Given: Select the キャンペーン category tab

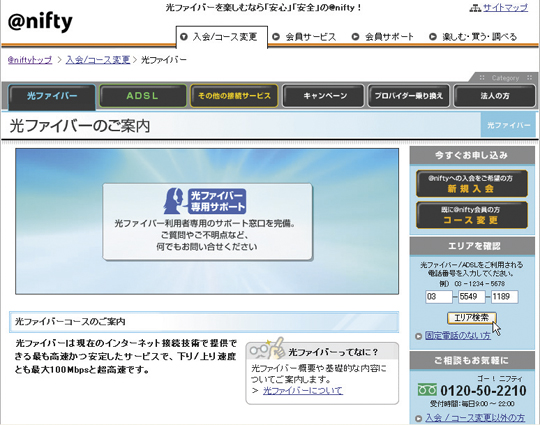Looking at the screenshot, I should [x=323, y=96].
